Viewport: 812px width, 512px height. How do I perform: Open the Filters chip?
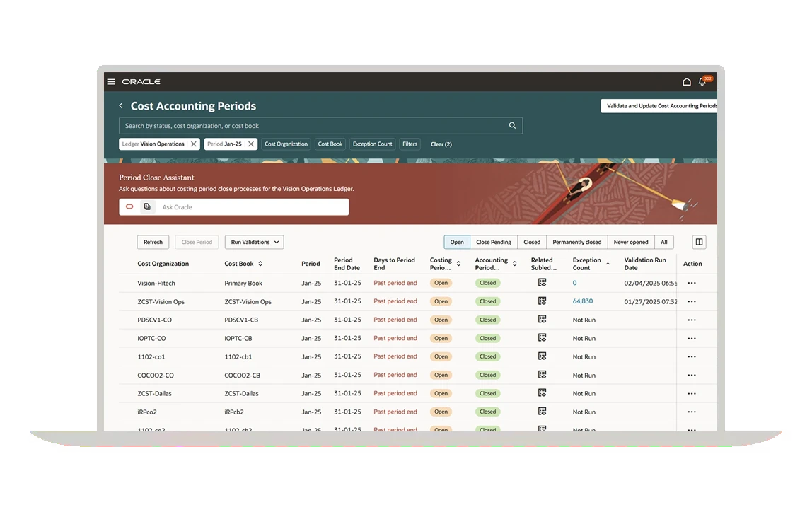[x=410, y=144]
